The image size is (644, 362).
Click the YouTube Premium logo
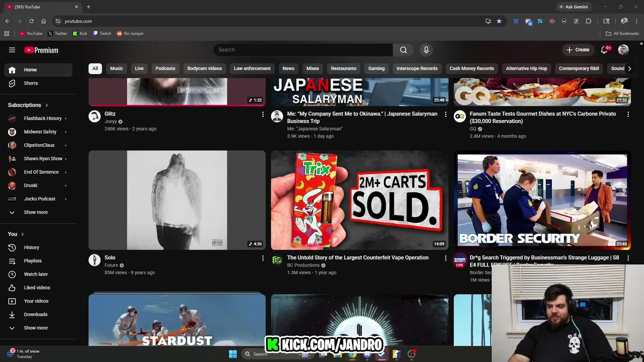pos(41,50)
